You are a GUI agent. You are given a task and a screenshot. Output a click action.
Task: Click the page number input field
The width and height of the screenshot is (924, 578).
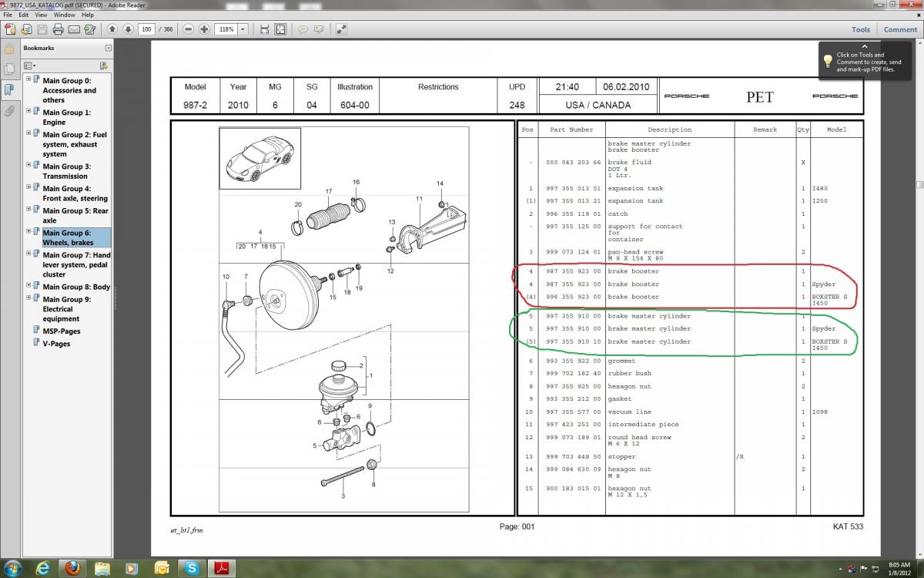coord(146,29)
